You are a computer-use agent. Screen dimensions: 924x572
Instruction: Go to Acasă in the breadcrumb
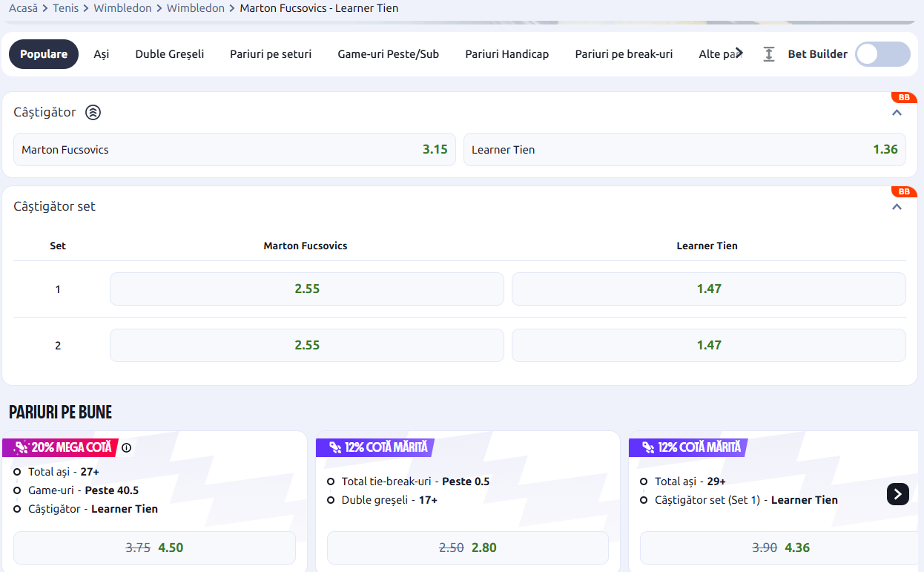[x=23, y=8]
